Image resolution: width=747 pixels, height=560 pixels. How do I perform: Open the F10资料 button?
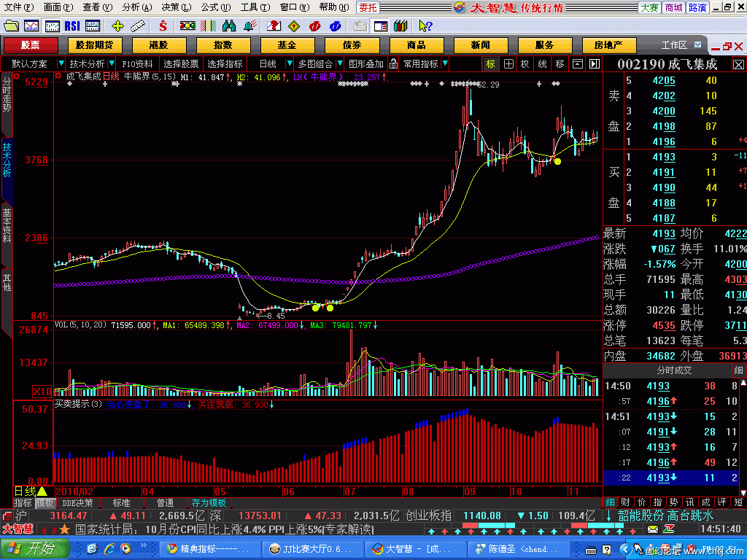click(137, 64)
